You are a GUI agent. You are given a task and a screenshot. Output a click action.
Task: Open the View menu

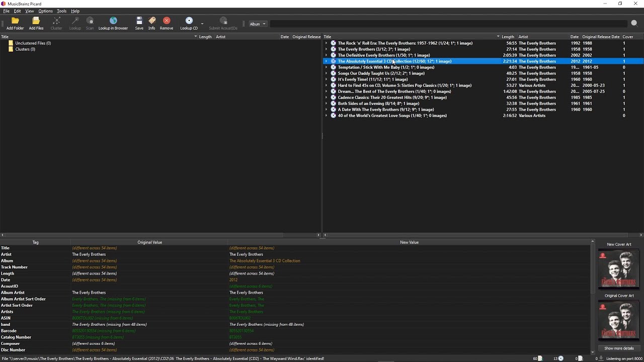[30, 11]
